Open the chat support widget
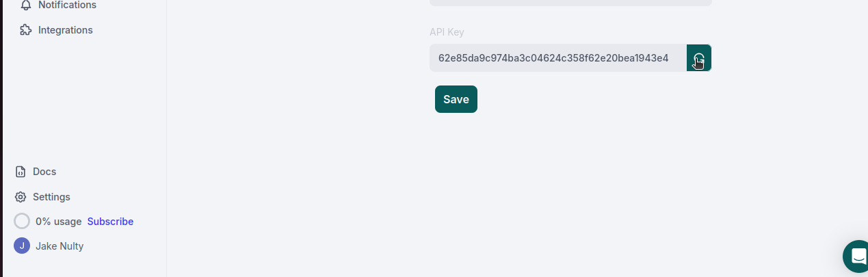 tap(856, 256)
